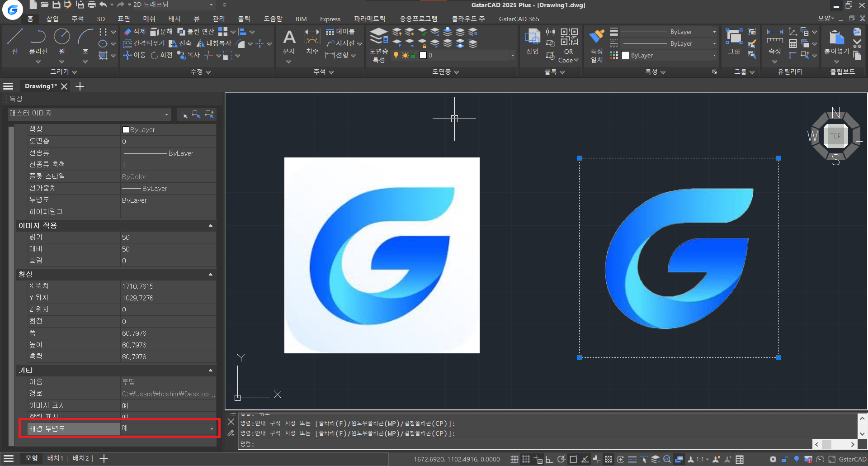Click the Measure (측정) tool
The image size is (868, 466).
[x=775, y=41]
